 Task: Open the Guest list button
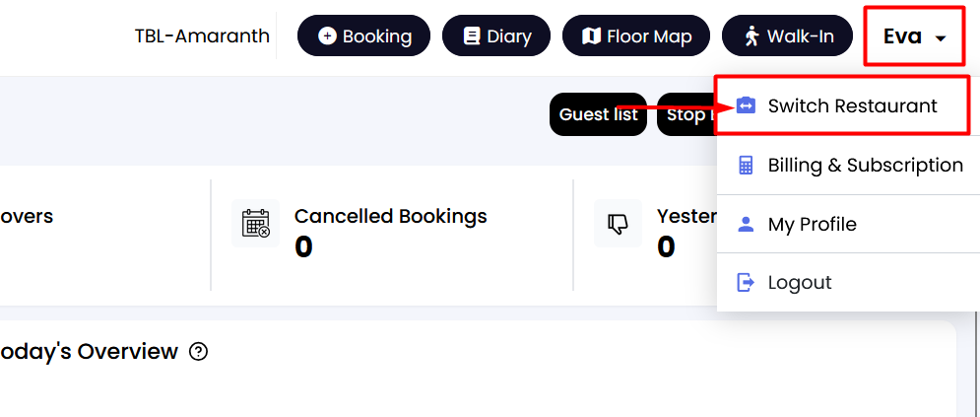point(598,114)
